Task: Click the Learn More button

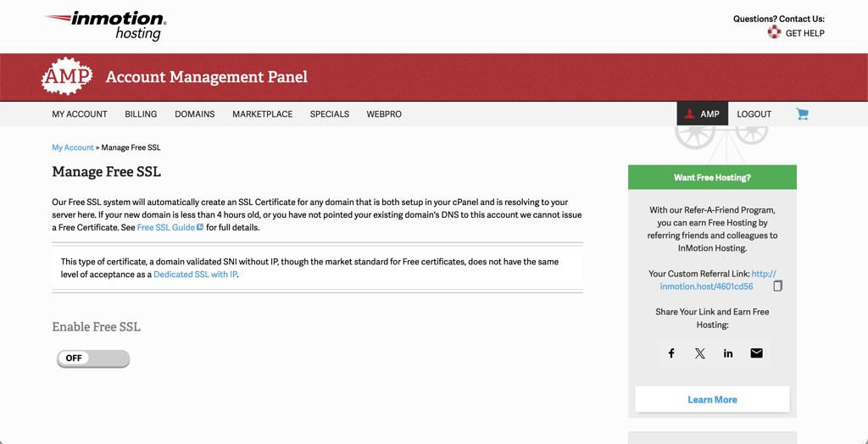Action: (x=712, y=399)
